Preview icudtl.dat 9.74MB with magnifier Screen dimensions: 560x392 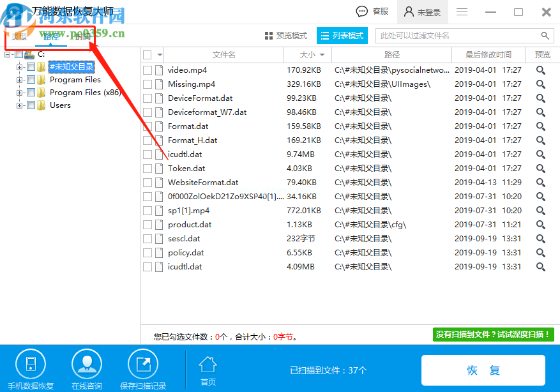click(540, 155)
